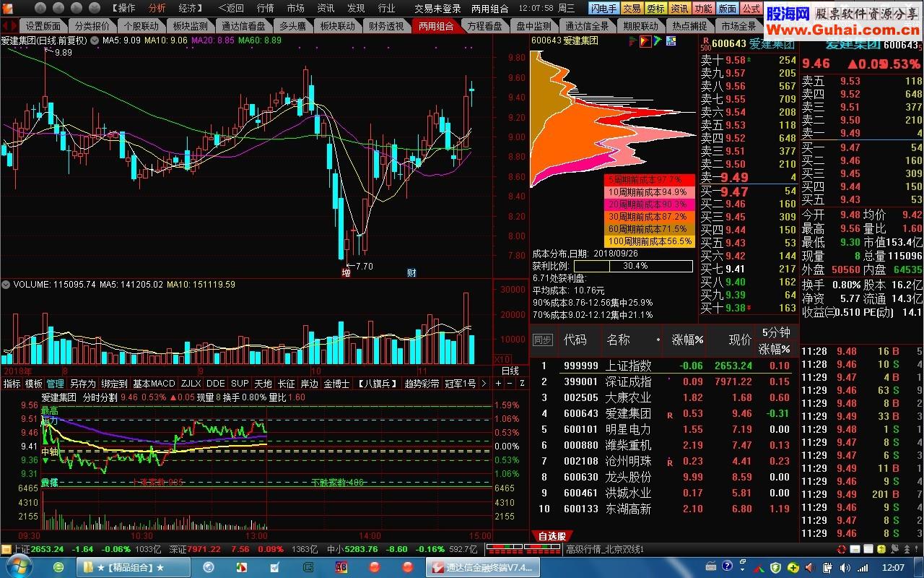Expand more indicators with right chevron
Image resolution: width=924 pixels, height=578 pixels.
pos(486,384)
